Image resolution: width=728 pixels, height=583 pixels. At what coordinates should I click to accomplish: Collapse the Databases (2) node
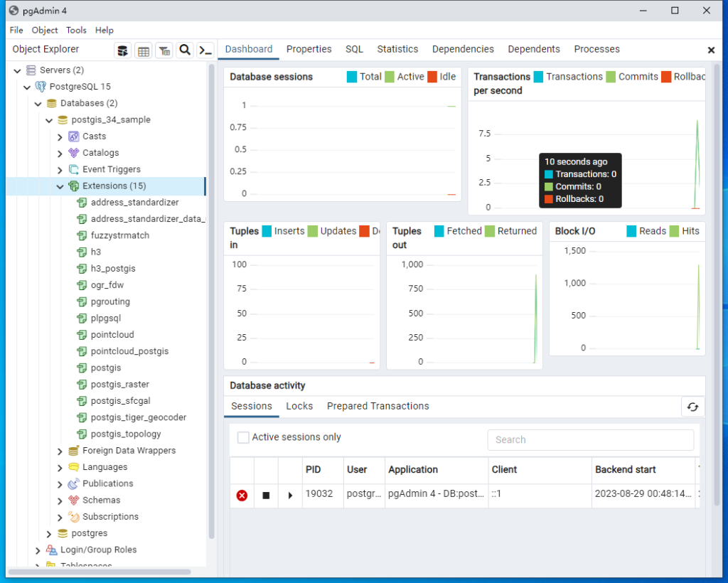(38, 104)
